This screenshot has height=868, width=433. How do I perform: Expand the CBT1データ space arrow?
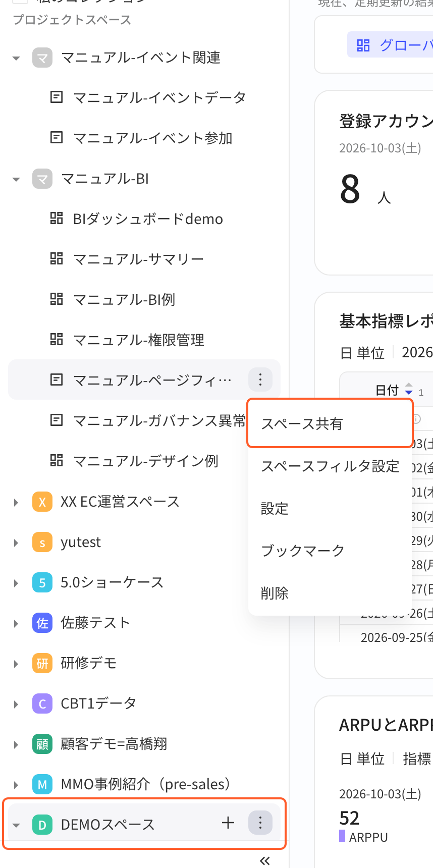[x=16, y=704]
